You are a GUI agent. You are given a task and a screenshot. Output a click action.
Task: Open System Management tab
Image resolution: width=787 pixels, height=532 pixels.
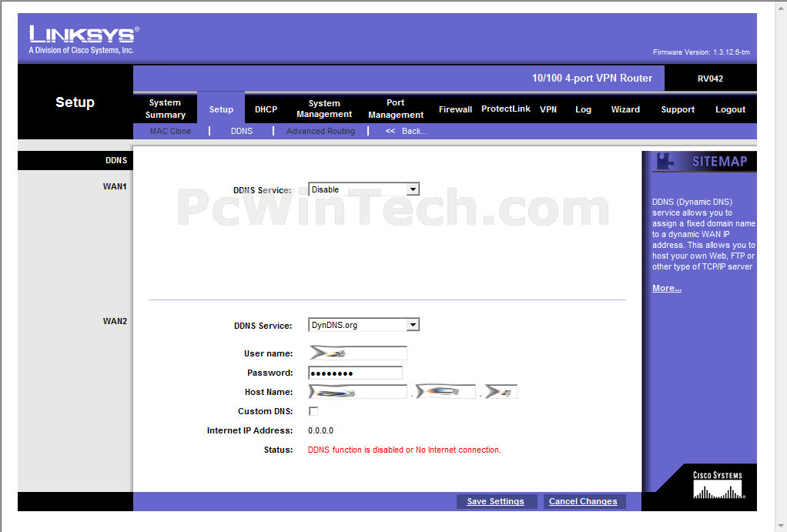pyautogui.click(x=324, y=109)
